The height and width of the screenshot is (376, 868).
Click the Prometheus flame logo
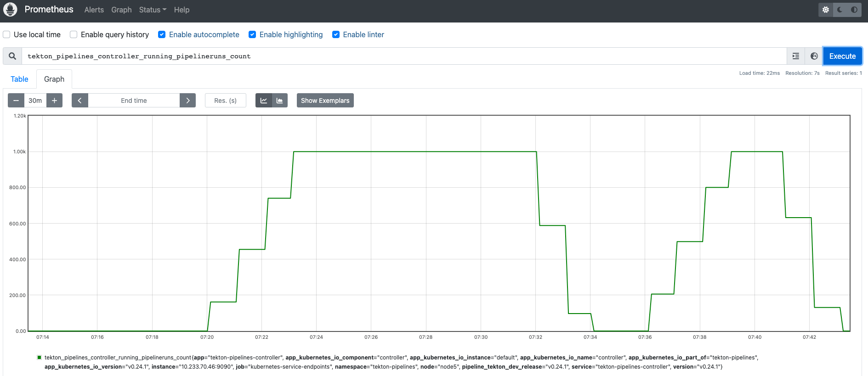point(10,10)
